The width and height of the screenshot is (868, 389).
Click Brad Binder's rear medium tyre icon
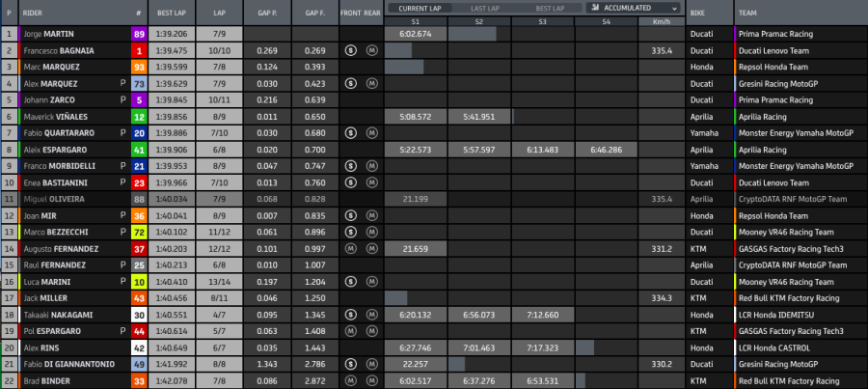[372, 380]
